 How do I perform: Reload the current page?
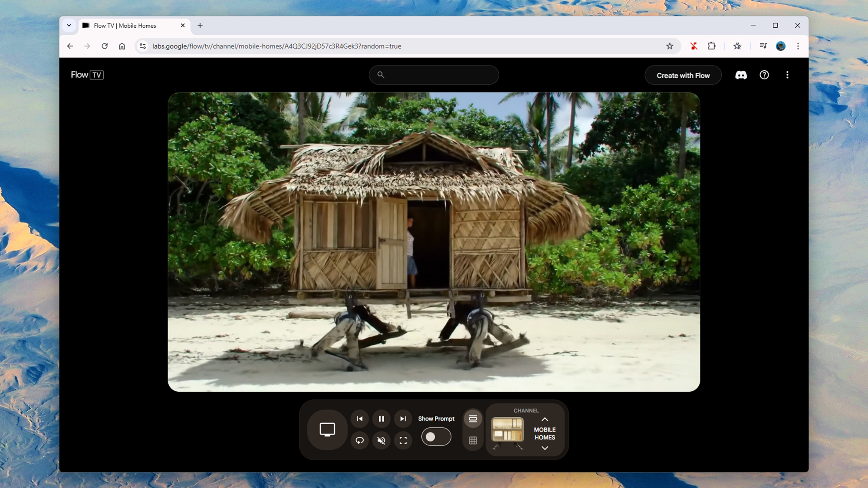pyautogui.click(x=105, y=46)
